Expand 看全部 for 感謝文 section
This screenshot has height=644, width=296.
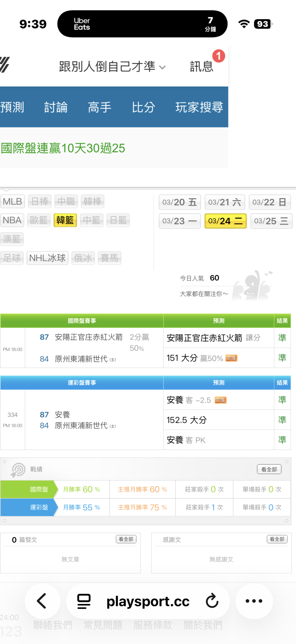pyautogui.click(x=277, y=539)
